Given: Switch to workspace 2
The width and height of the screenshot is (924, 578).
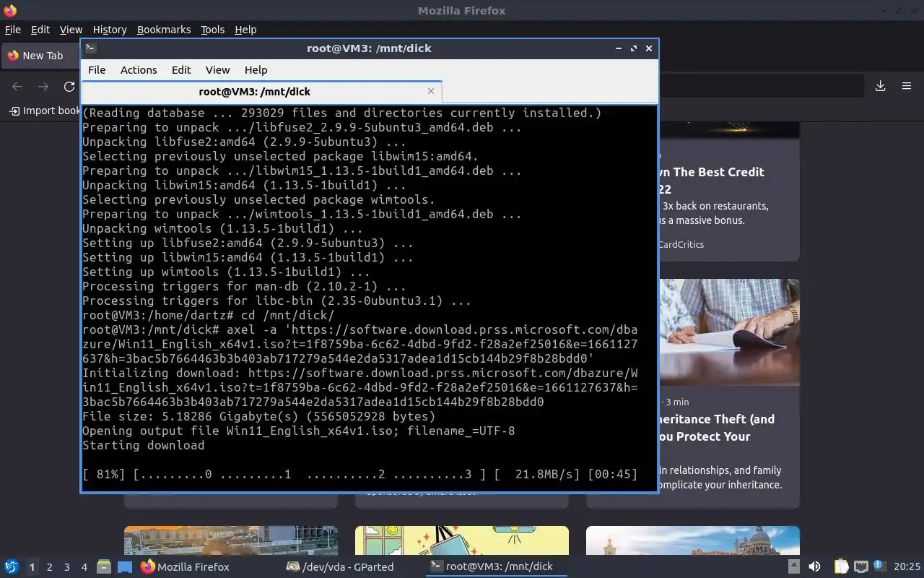Looking at the screenshot, I should tap(49, 567).
